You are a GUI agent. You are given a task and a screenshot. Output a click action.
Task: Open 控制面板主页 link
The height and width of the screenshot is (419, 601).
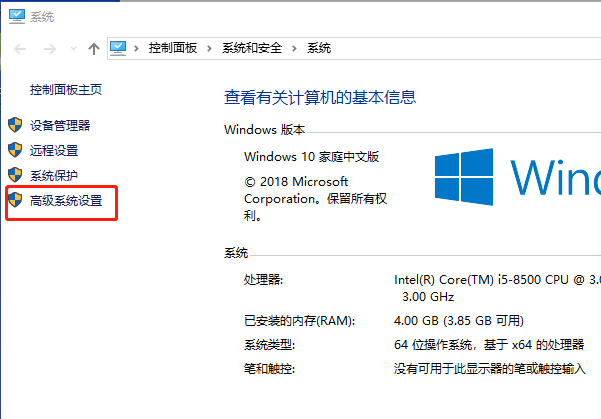click(66, 90)
